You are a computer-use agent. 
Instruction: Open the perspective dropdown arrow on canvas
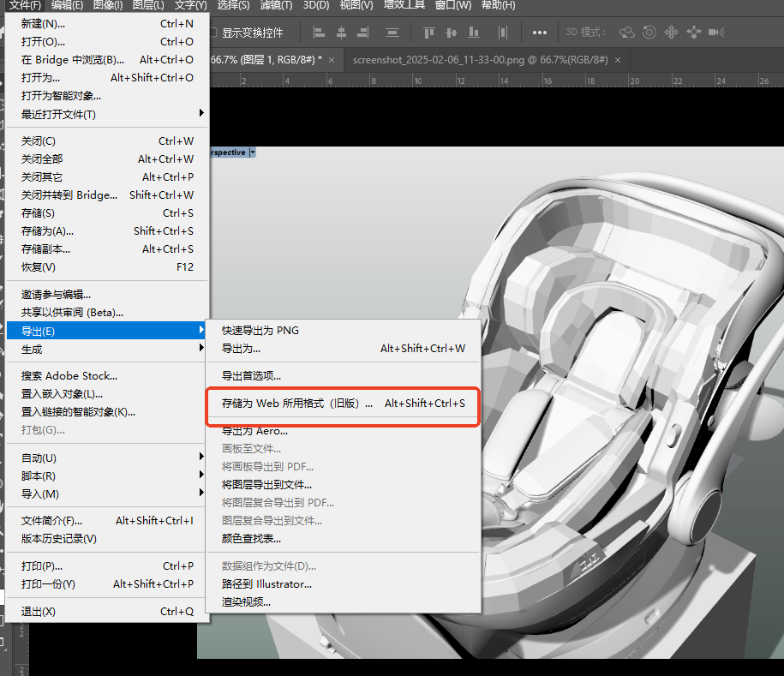pos(252,153)
